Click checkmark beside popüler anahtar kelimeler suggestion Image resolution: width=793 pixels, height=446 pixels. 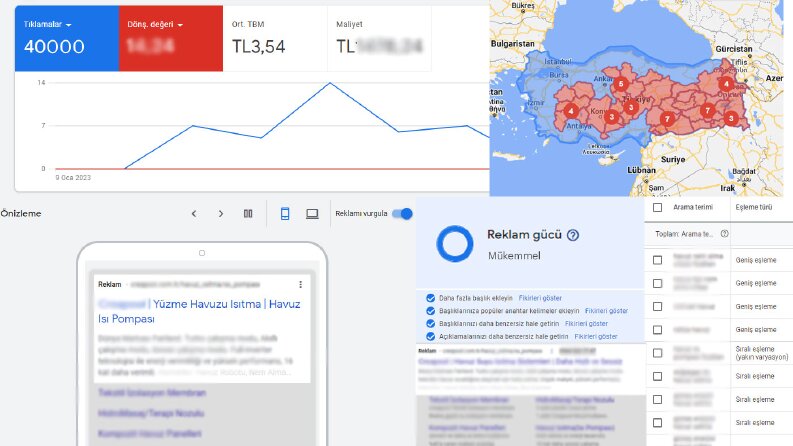[430, 311]
